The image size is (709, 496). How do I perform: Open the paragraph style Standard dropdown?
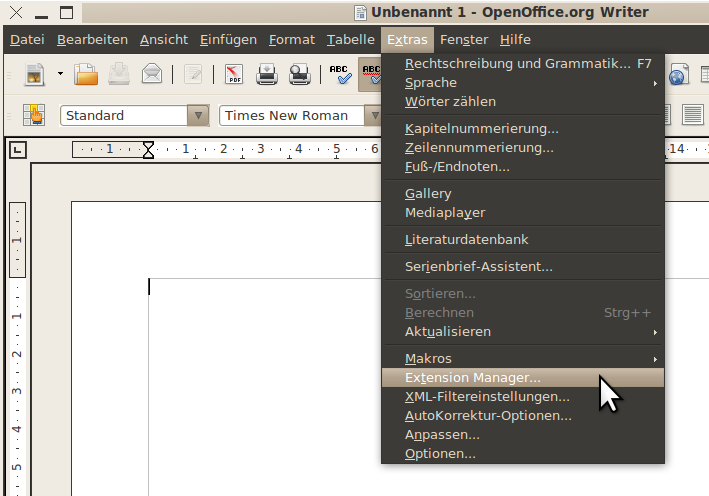tap(198, 115)
